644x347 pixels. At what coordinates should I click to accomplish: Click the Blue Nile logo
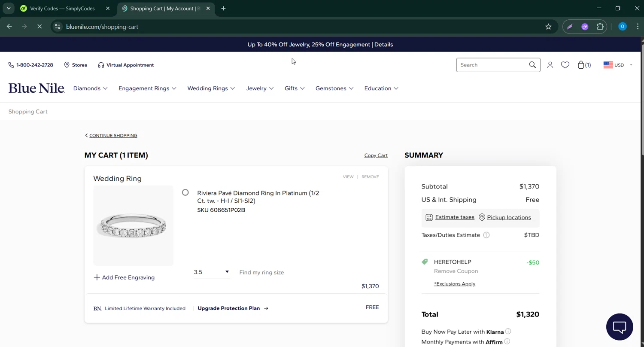[x=36, y=88]
